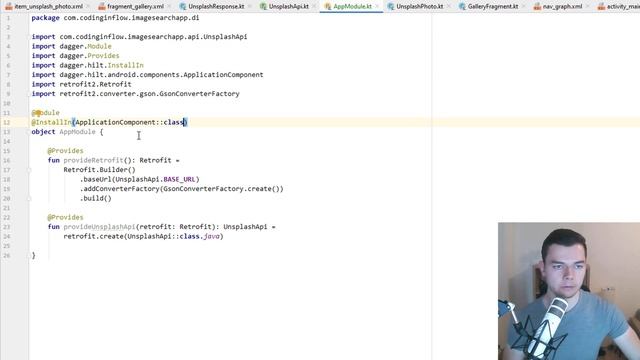Click 'Module' in the dagger.Module import

click(99, 46)
